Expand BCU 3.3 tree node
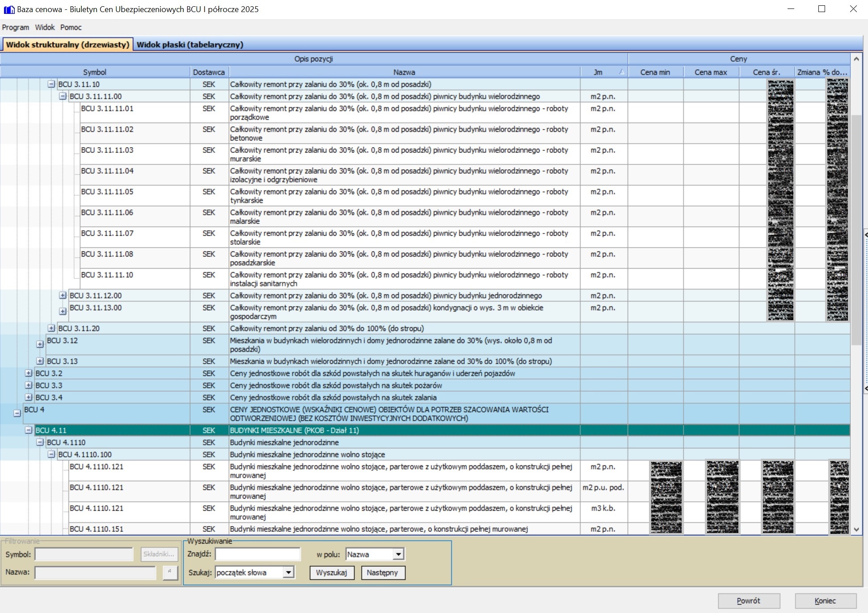This screenshot has height=613, width=868. [x=29, y=385]
